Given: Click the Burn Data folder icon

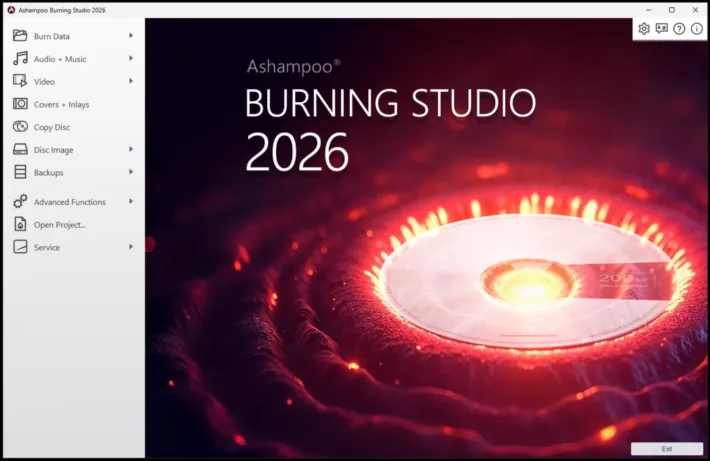Looking at the screenshot, I should pos(20,35).
